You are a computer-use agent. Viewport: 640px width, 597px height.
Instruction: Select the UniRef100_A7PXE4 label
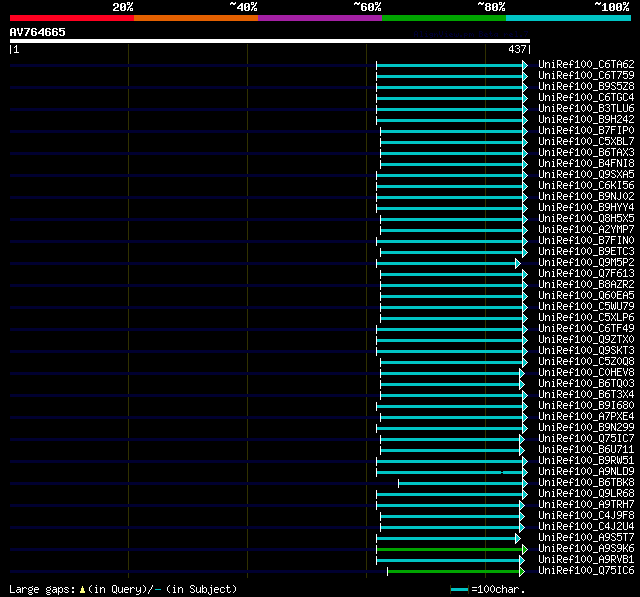point(586,417)
